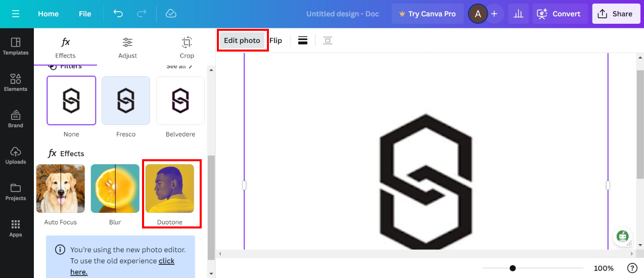Click the effects panel scrollbar

point(211,207)
